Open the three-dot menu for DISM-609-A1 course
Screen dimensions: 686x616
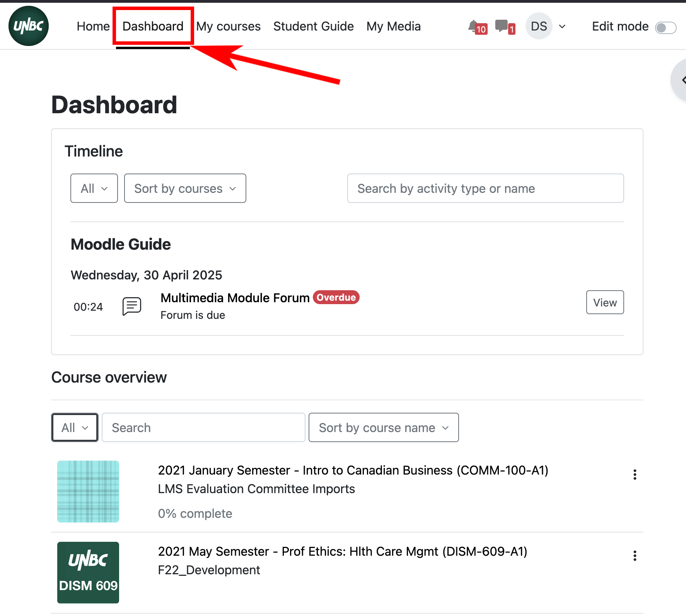635,556
